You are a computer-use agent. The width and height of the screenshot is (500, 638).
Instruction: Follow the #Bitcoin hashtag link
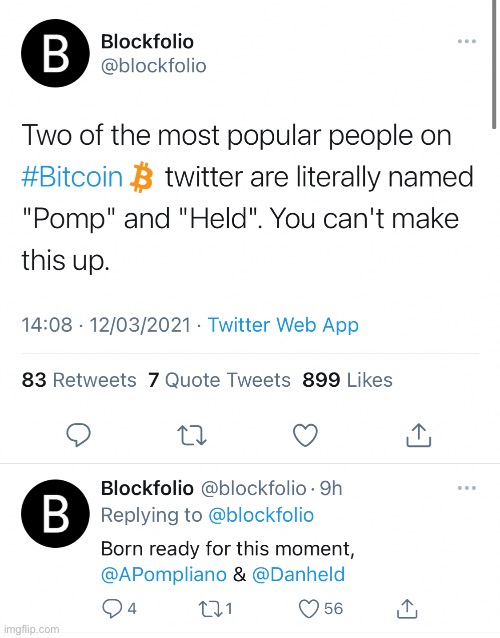(x=72, y=177)
